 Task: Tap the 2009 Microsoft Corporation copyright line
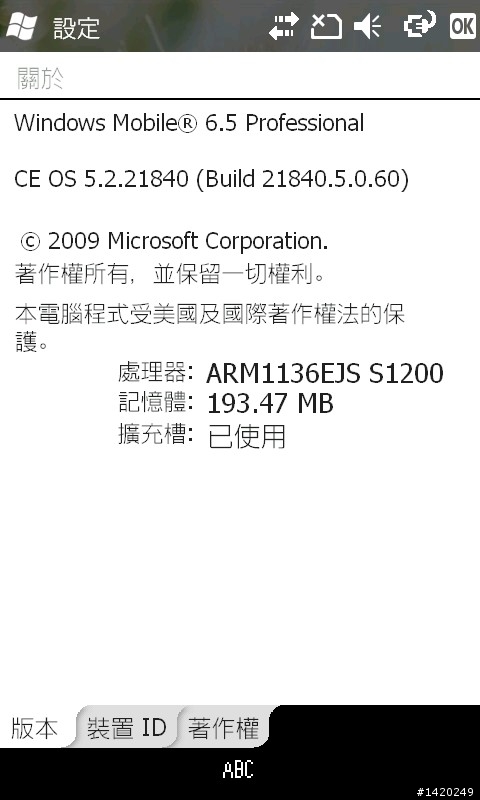174,242
